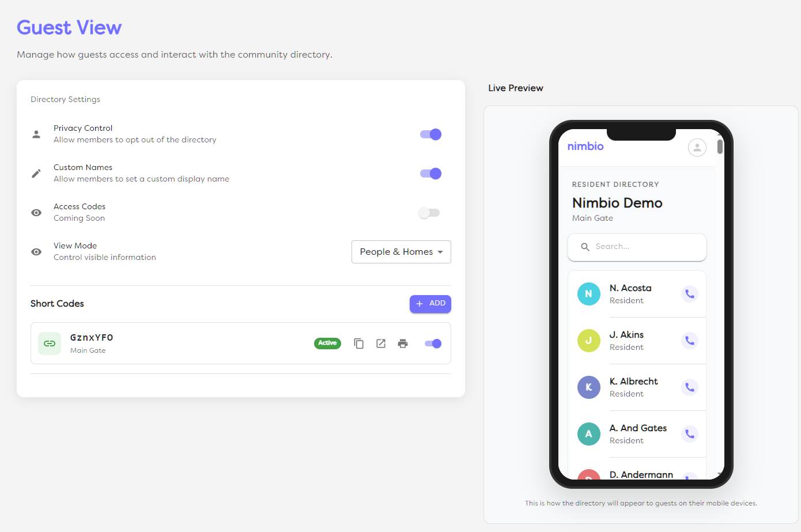801x532 pixels.
Task: Click A. And Gates' avatar circle
Action: [x=589, y=434]
